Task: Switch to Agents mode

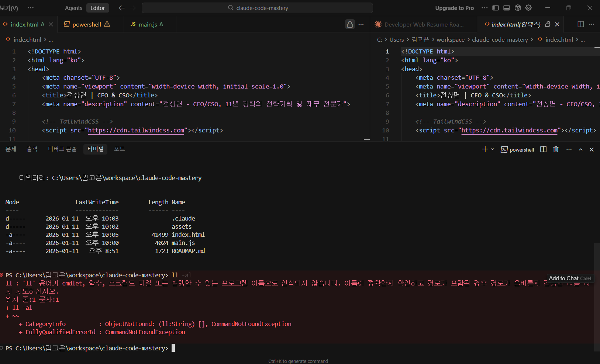Action: [x=73, y=8]
